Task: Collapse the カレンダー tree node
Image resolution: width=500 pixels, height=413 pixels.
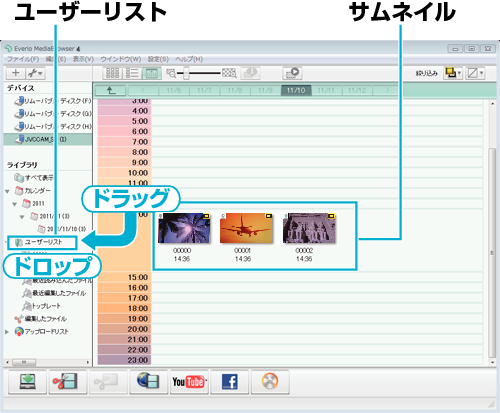Action: 7,191
